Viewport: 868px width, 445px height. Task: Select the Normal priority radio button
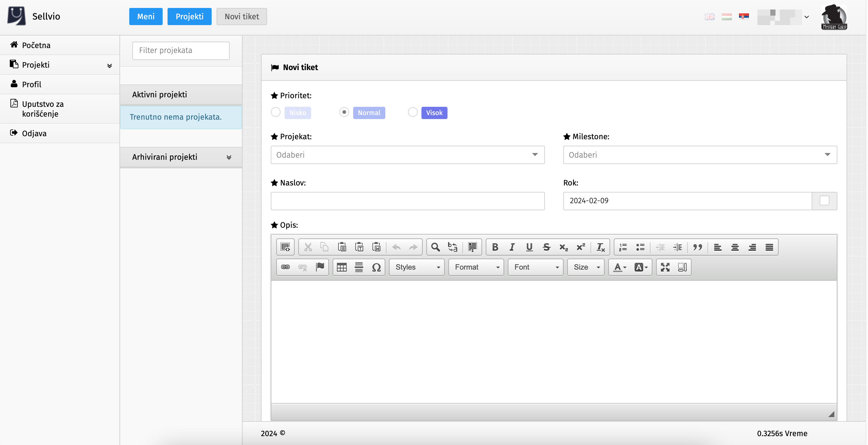point(344,112)
